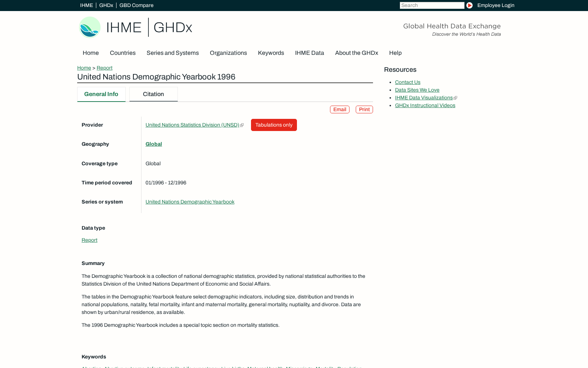Open Data Sites We Love link
Viewport: 588px width, 368px height.
(x=417, y=90)
